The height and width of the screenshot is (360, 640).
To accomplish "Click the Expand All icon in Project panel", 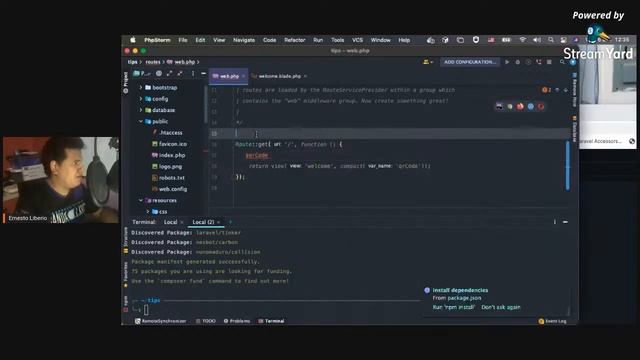I will [x=169, y=73].
